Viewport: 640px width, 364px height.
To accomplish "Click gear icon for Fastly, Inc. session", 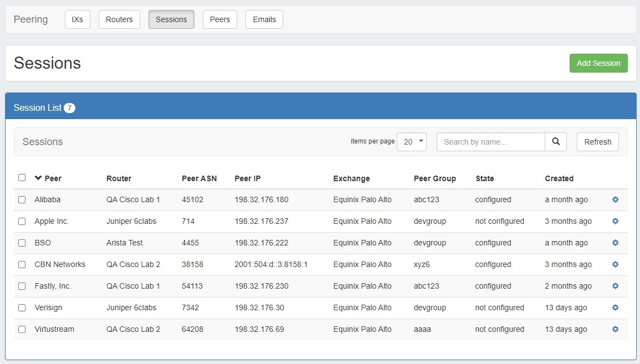I will (x=615, y=286).
